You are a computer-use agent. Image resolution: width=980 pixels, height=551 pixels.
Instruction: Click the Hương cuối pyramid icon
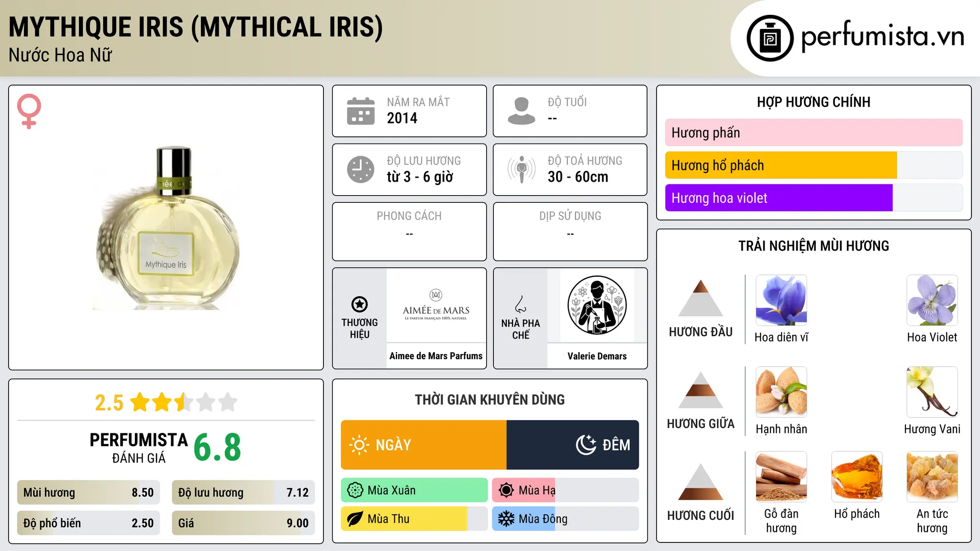(x=701, y=482)
